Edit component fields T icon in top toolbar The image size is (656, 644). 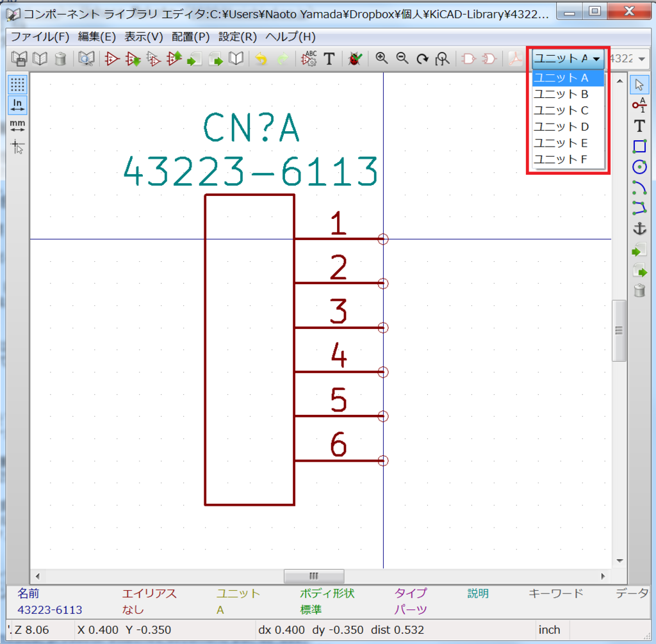[x=329, y=58]
